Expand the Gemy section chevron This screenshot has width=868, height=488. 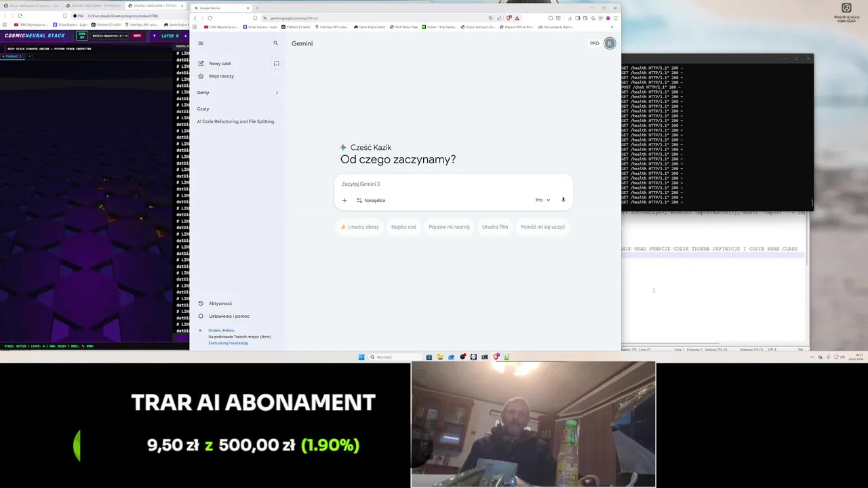[x=277, y=93]
